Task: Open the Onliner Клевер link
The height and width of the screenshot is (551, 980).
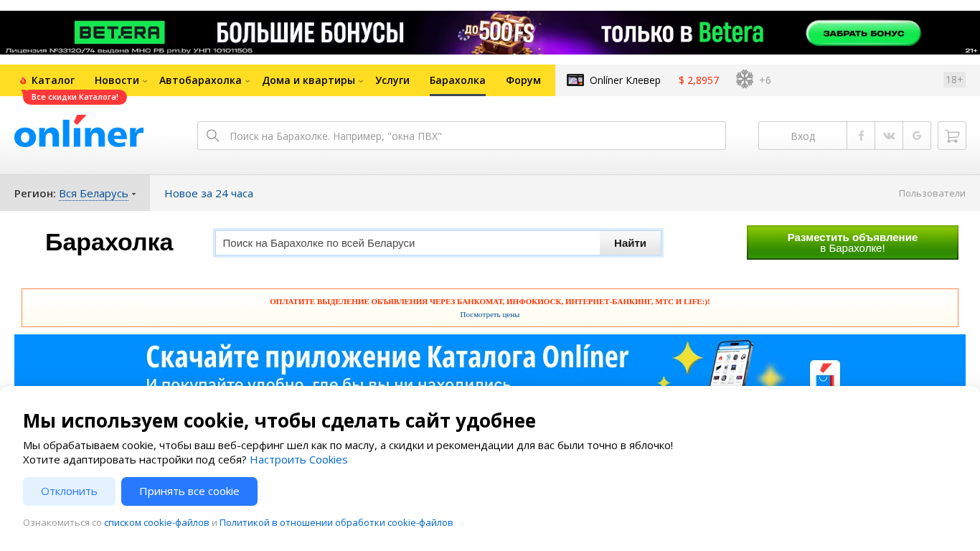Action: (x=625, y=80)
